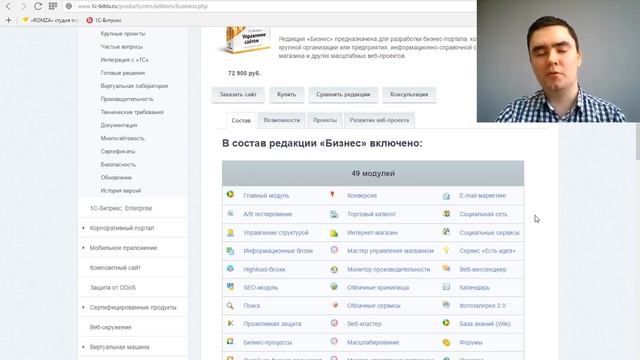
Task: Click the plus new tab icon
Action: coord(8,20)
